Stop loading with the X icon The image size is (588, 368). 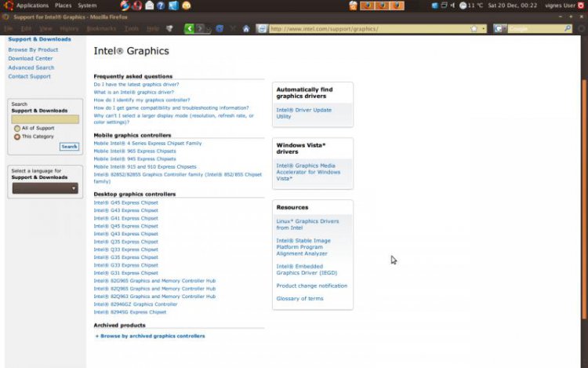(233, 28)
